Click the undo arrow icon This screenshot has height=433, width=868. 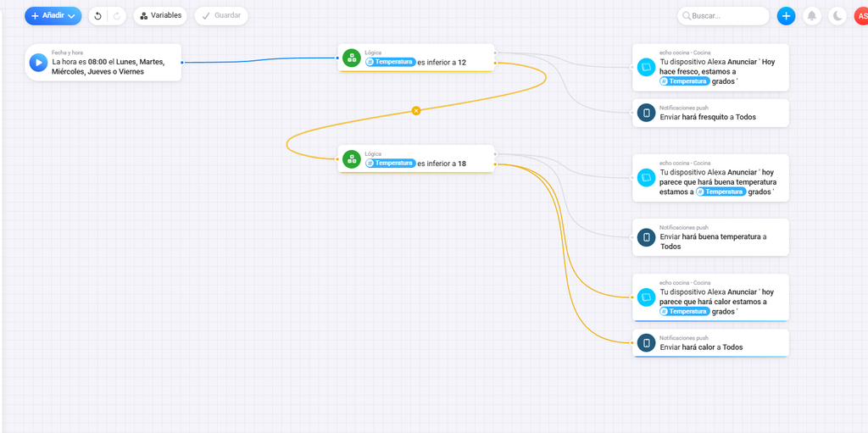98,16
